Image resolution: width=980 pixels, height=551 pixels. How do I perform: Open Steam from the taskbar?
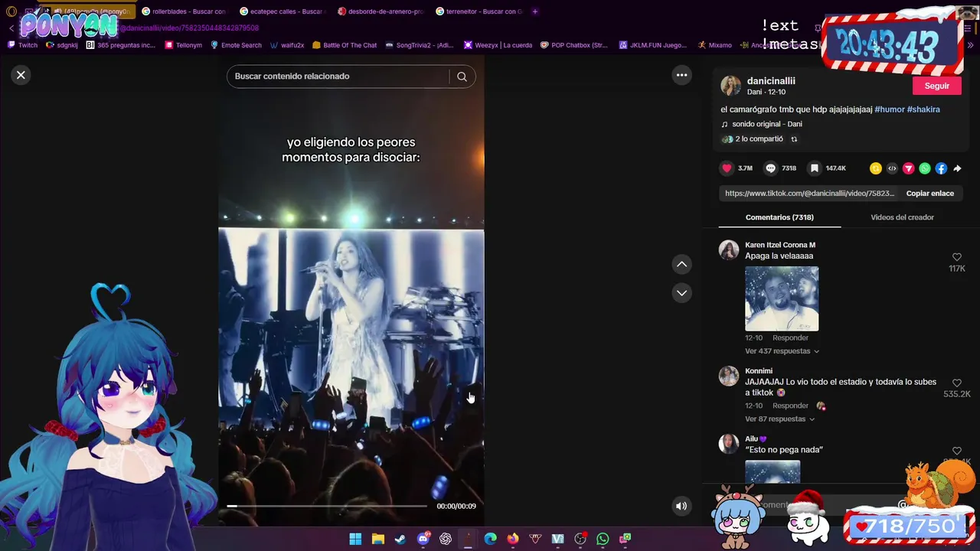(x=400, y=539)
